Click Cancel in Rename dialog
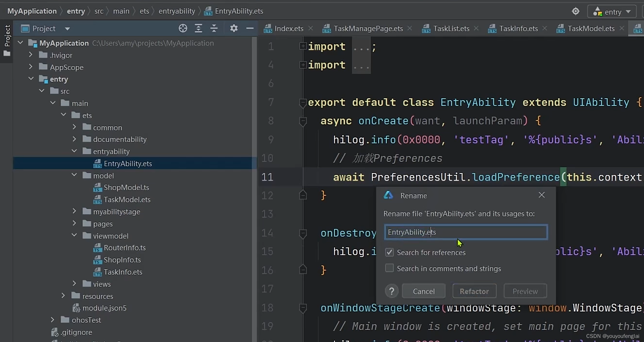This screenshot has width=644, height=342. tap(424, 291)
